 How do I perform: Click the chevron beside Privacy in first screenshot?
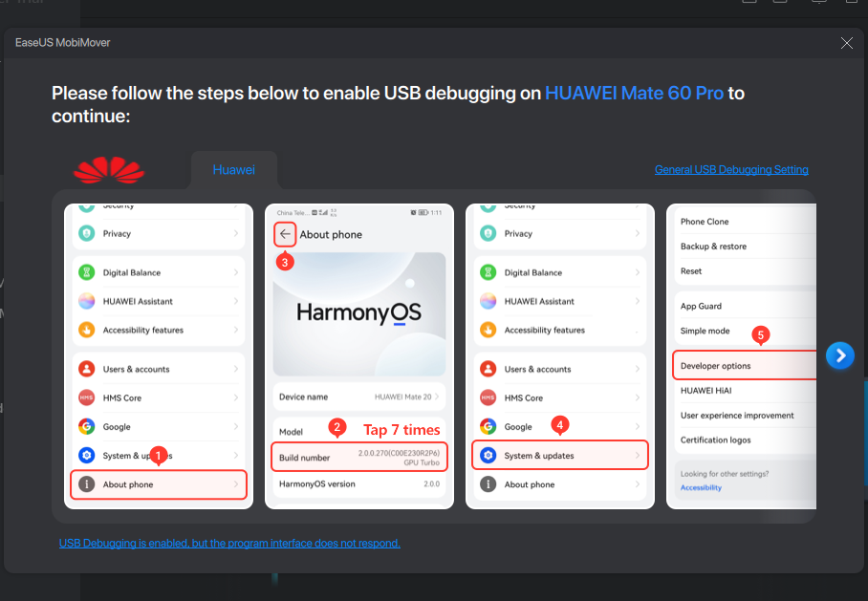tap(236, 233)
